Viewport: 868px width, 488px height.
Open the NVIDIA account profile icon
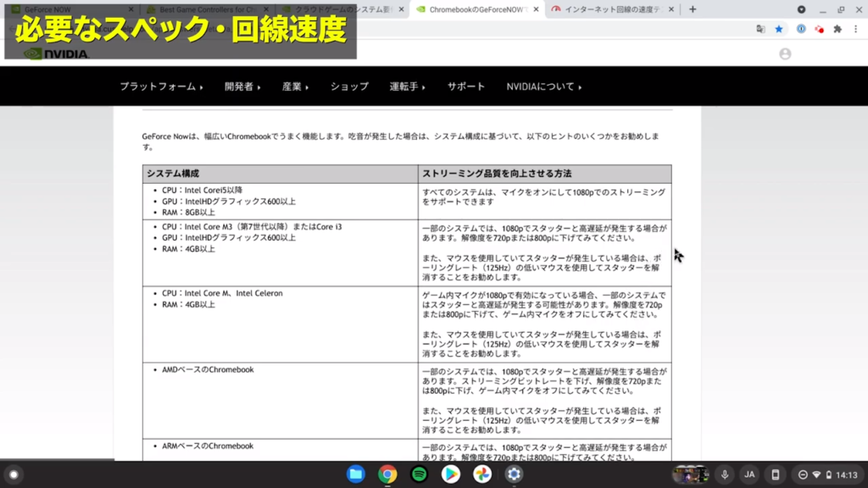pos(785,54)
